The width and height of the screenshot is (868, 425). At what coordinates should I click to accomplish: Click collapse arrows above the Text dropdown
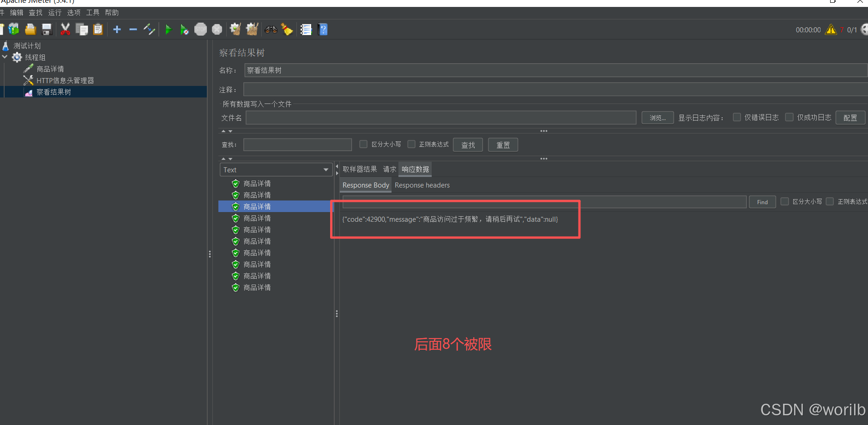coord(227,159)
